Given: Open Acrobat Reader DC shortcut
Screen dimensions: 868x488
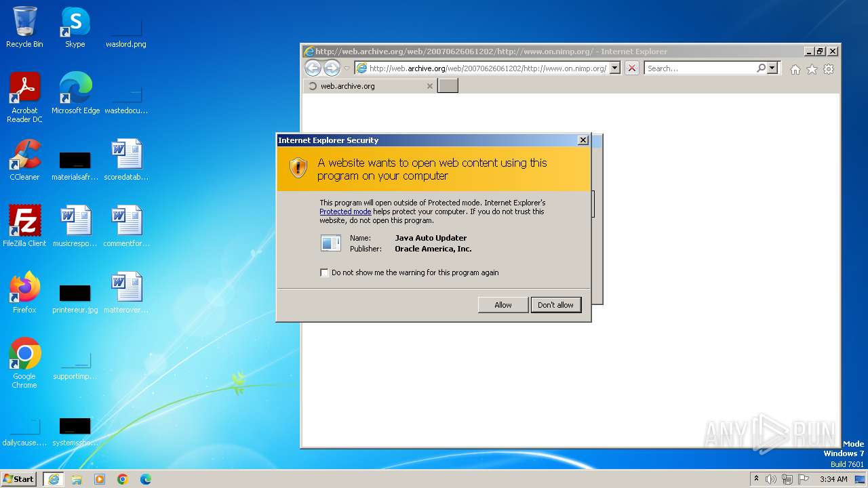Looking at the screenshot, I should (x=24, y=97).
